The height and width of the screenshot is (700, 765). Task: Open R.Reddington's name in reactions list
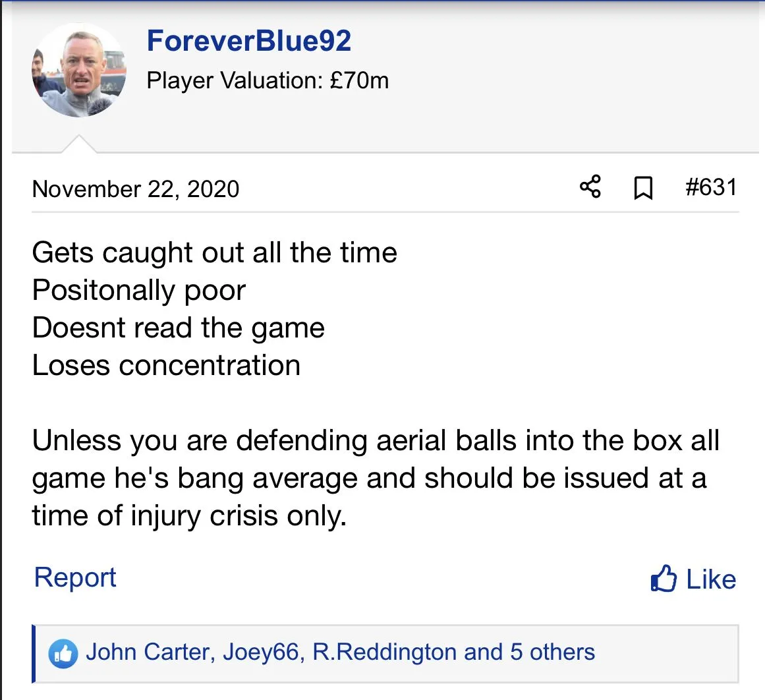[x=385, y=652]
